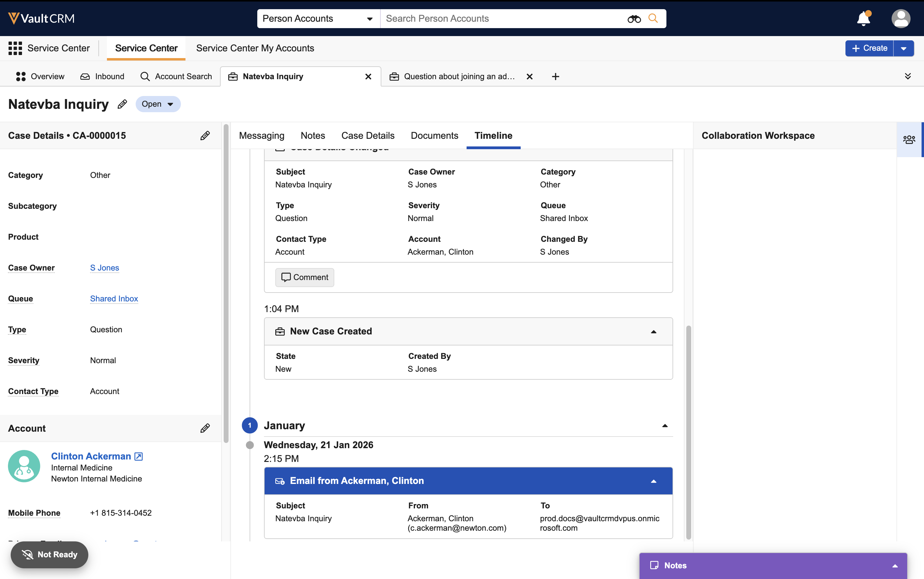Expand the Create button dropdown arrow

(903, 49)
